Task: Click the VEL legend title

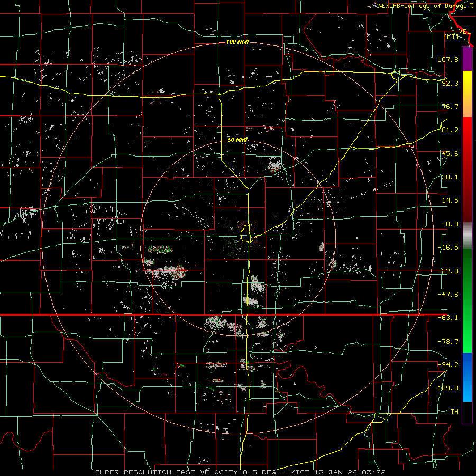Action: point(464,32)
